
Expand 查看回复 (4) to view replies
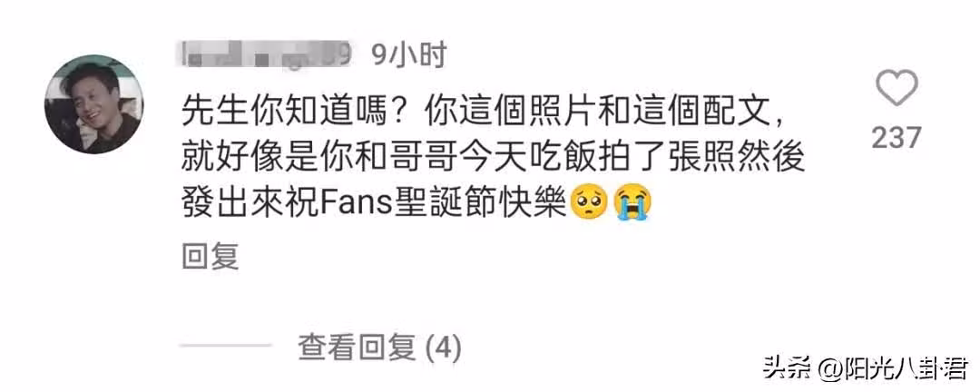pyautogui.click(x=379, y=347)
